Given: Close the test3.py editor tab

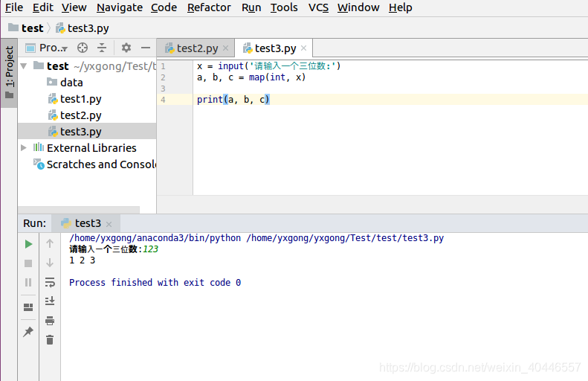Looking at the screenshot, I should [x=304, y=48].
